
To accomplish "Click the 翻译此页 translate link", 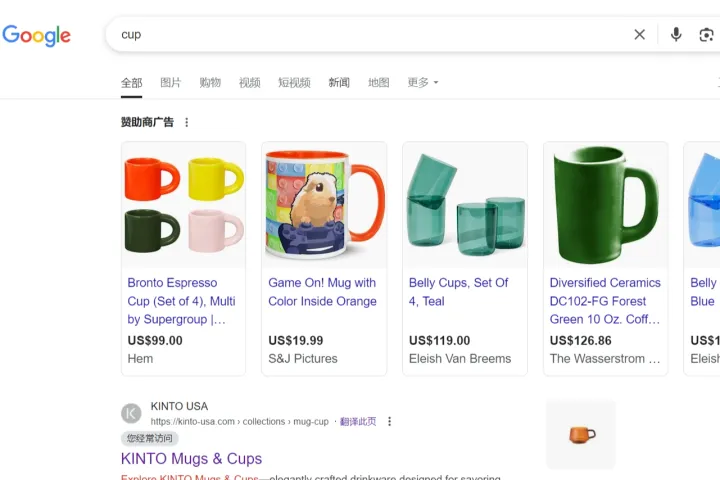I will pyautogui.click(x=358, y=421).
